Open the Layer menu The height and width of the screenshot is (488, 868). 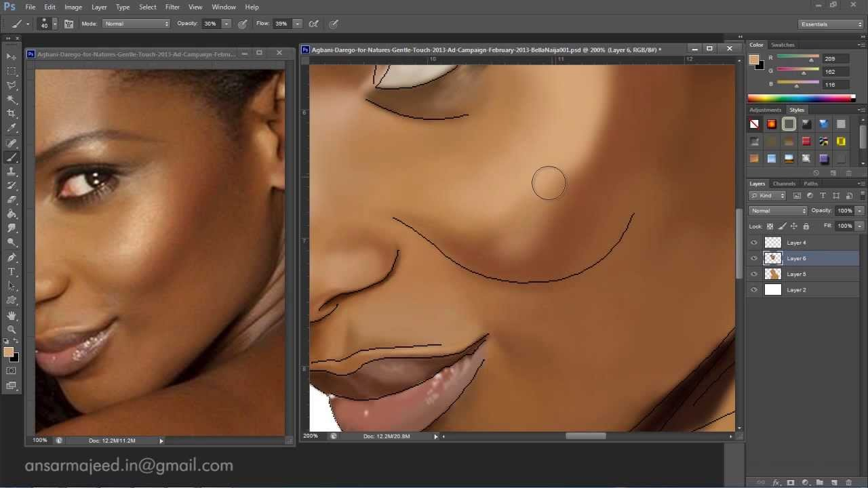pos(99,7)
